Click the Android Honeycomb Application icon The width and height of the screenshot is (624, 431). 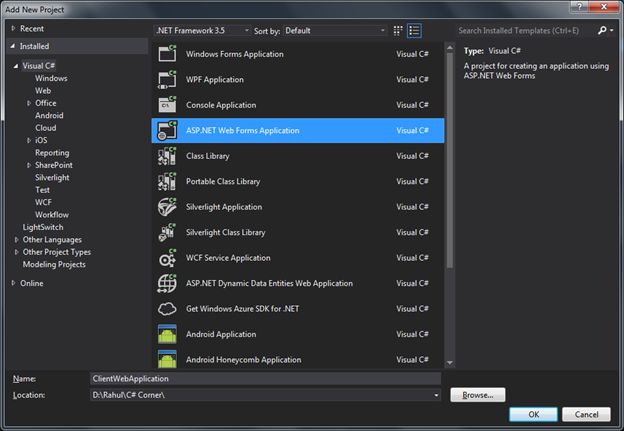pyautogui.click(x=167, y=359)
